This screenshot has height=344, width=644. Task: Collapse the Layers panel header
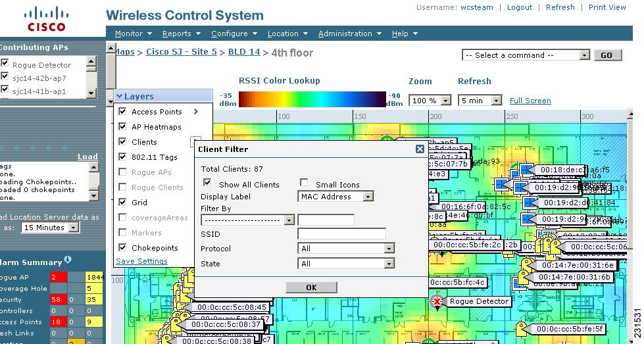(x=163, y=96)
